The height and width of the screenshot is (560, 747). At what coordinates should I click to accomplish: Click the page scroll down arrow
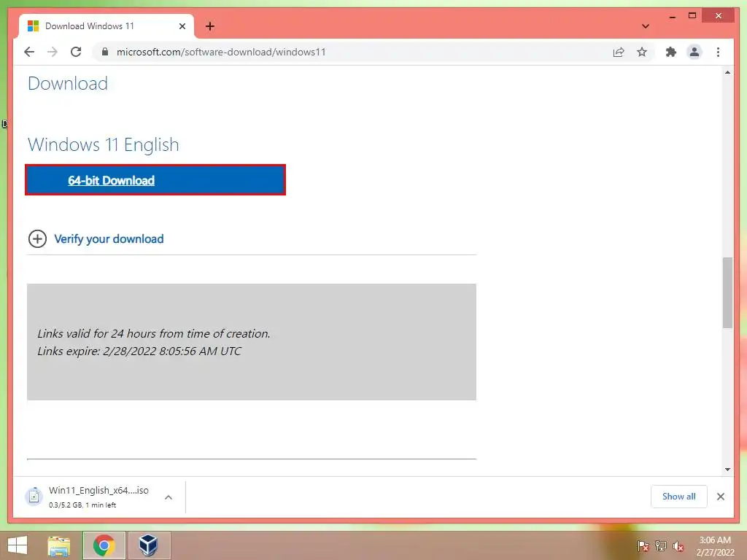tap(727, 470)
